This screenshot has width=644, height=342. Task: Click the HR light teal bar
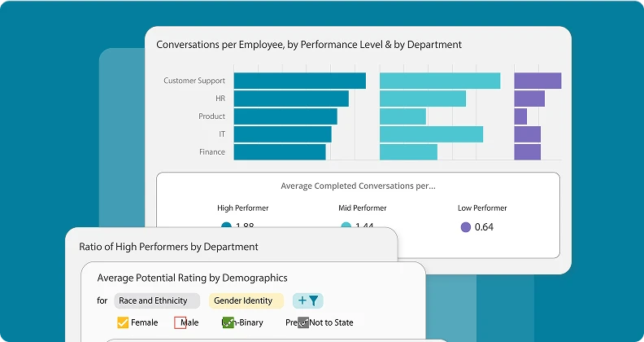pos(423,99)
